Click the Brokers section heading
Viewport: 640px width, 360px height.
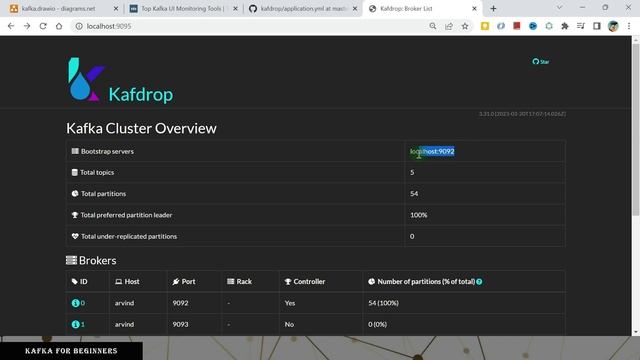91,260
